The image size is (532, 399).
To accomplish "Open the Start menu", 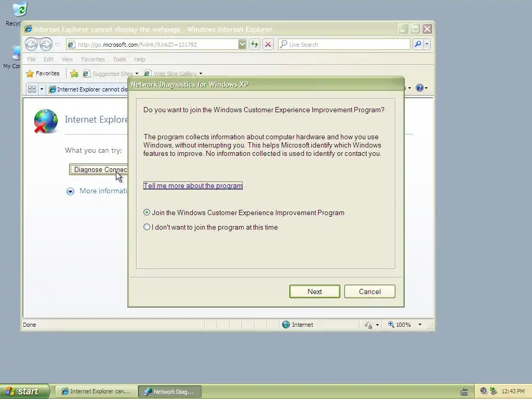I will coord(24,391).
